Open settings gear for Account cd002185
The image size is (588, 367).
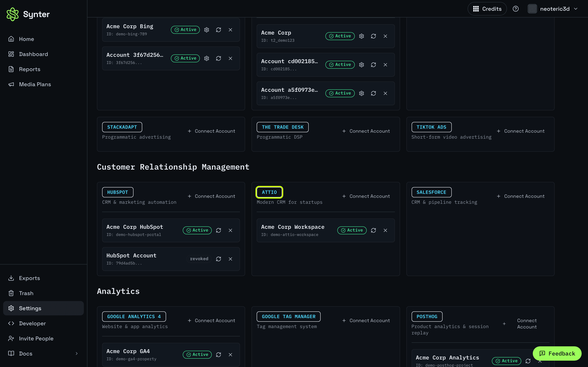point(362,65)
